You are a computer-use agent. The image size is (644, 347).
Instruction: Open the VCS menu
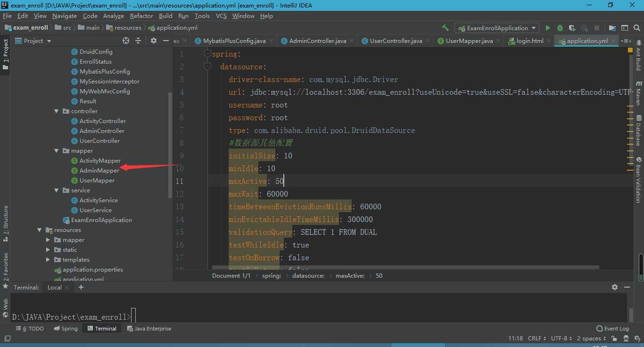[x=221, y=16]
